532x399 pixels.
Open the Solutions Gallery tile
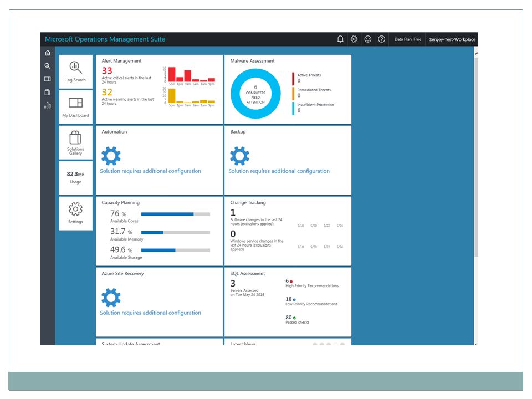(76, 142)
